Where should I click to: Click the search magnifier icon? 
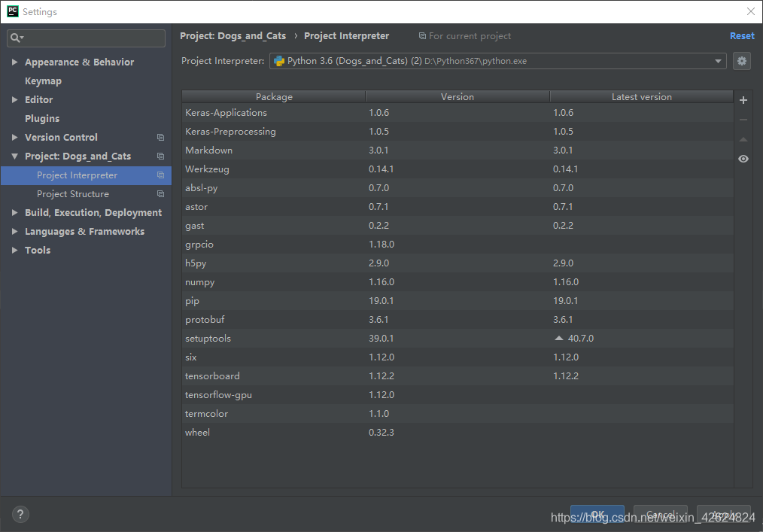(x=16, y=38)
